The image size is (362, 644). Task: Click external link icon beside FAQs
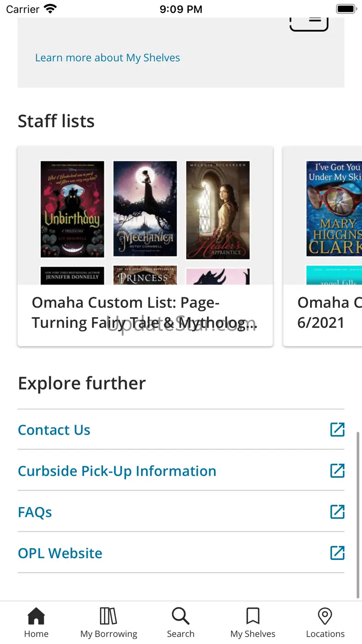click(x=337, y=512)
